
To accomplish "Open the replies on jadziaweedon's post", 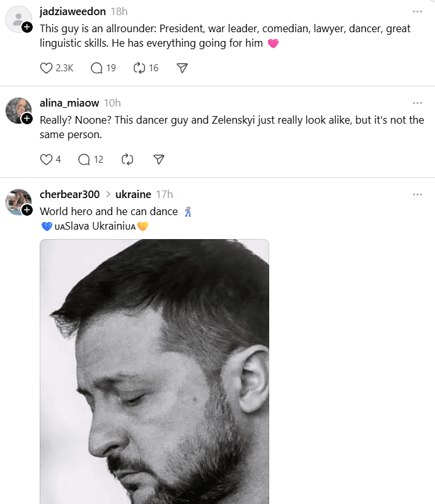I will coord(96,68).
